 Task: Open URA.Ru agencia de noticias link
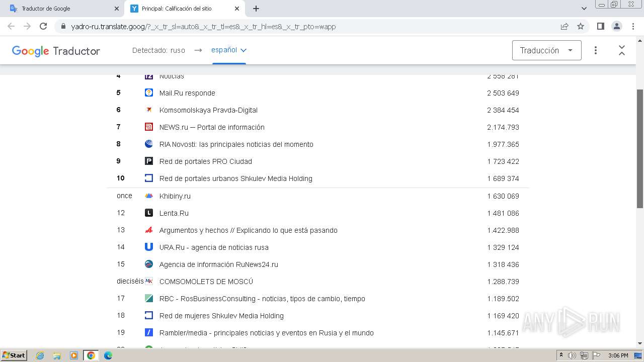click(x=214, y=247)
